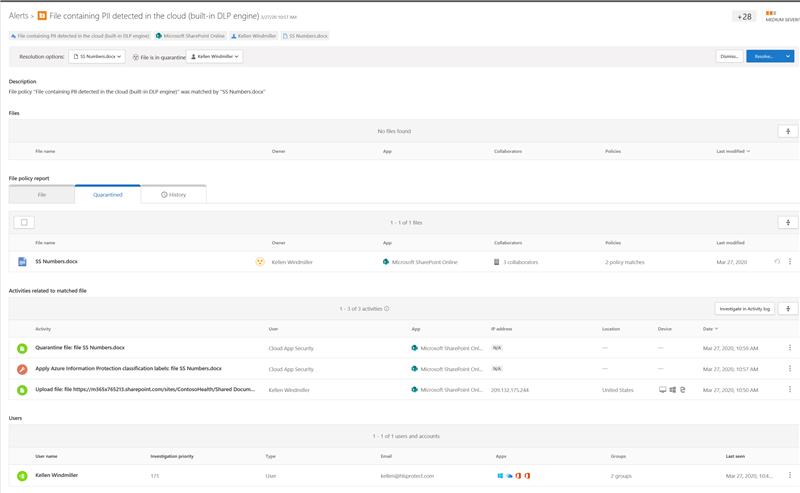Open the Resolve button dropdown arrow
Screen dimensions: 800x493
pyautogui.click(x=788, y=57)
